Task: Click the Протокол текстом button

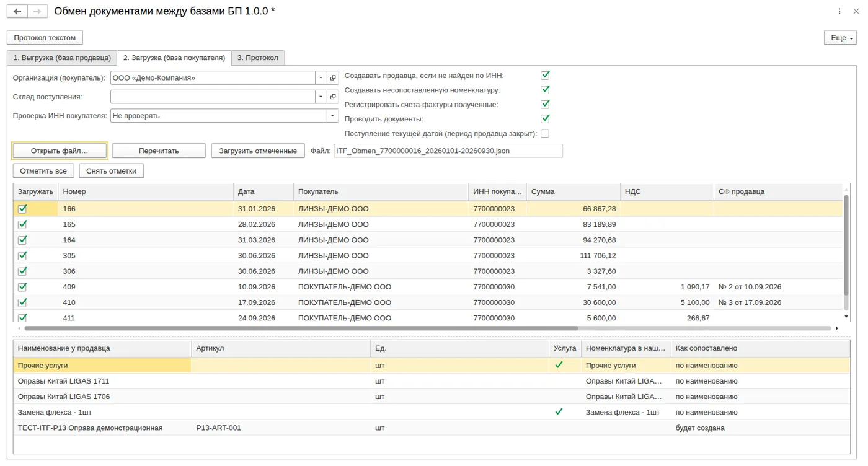Action: 45,38
